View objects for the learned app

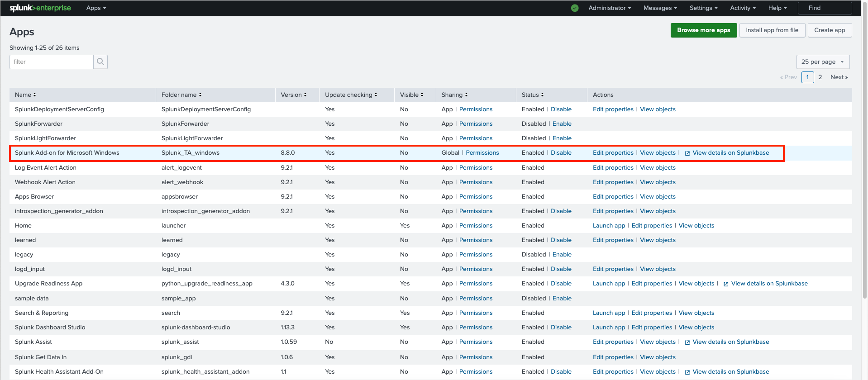tap(658, 240)
